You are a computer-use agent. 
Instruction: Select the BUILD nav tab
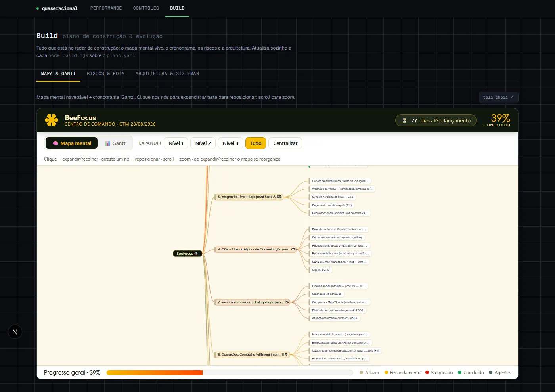coord(177,8)
